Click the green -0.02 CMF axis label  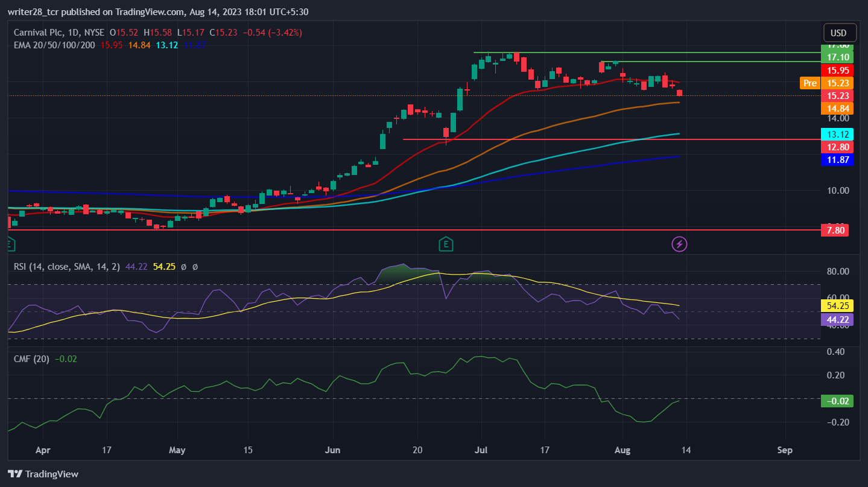click(838, 401)
